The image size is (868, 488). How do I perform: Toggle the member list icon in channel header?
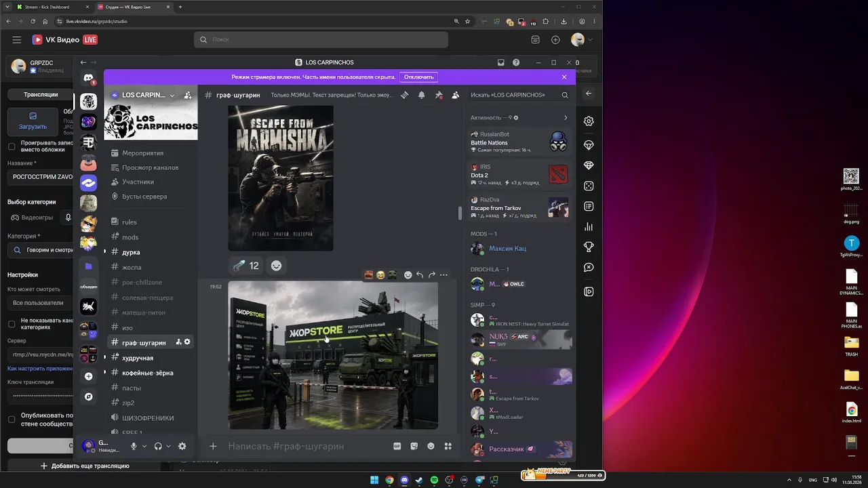(456, 95)
